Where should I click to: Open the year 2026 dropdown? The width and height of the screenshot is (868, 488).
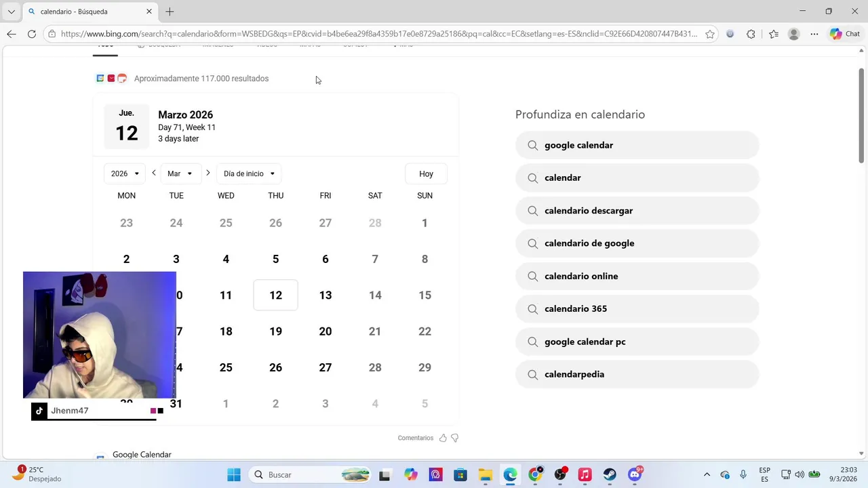click(x=125, y=174)
